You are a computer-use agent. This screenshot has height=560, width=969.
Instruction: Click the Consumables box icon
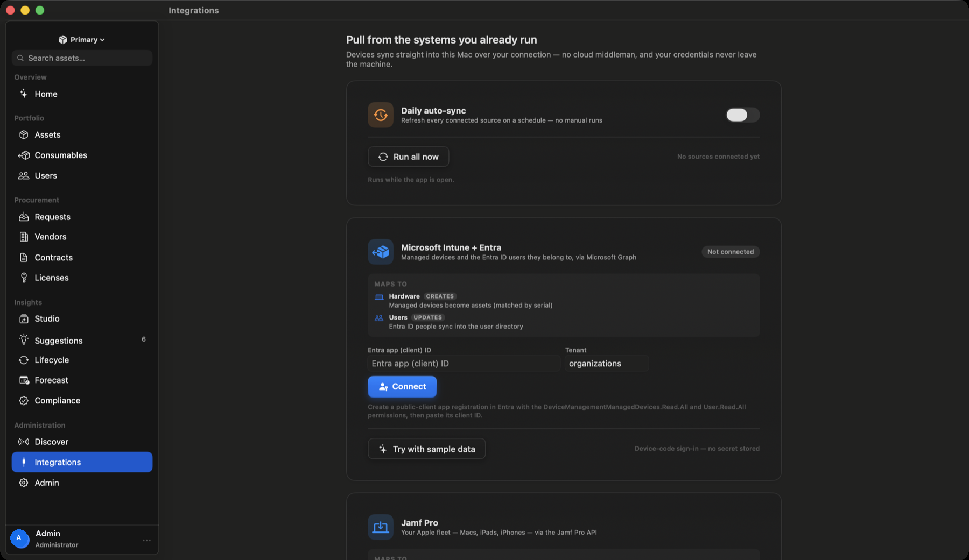tap(24, 155)
